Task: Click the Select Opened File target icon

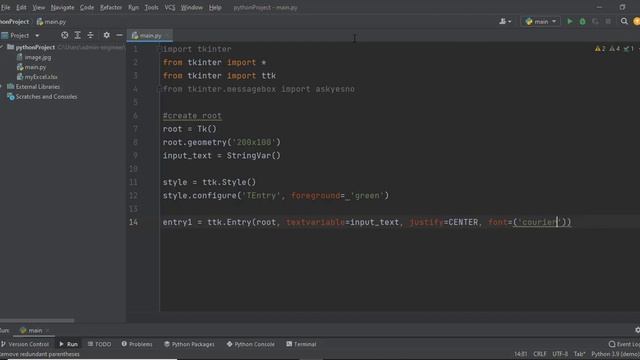Action: [64, 36]
